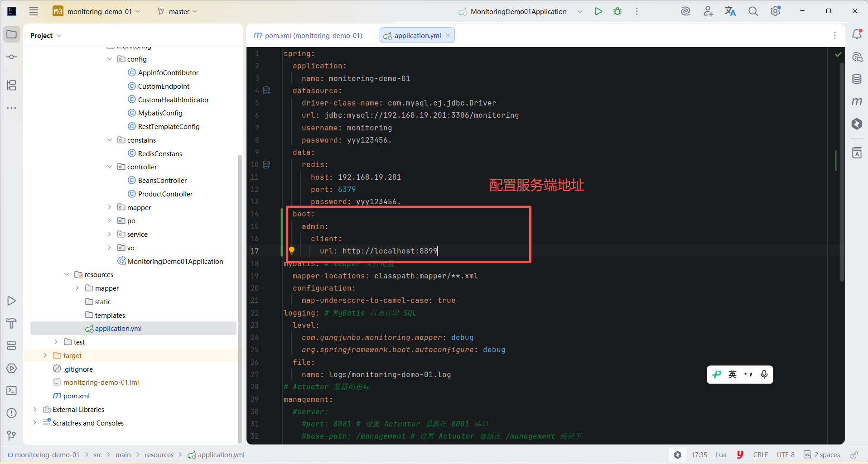Collapse the resources folder

(x=67, y=274)
